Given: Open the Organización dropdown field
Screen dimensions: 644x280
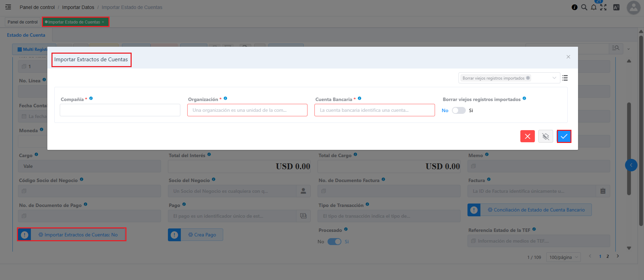Looking at the screenshot, I should (x=247, y=110).
